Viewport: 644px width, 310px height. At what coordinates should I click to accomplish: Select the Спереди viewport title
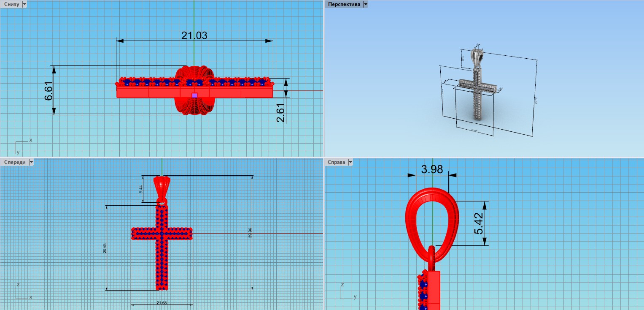pyautogui.click(x=14, y=162)
